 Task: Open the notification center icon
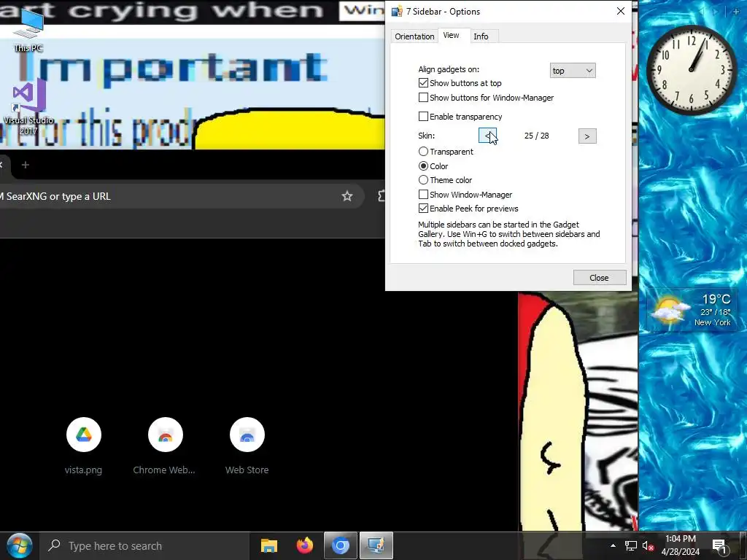coord(720,545)
